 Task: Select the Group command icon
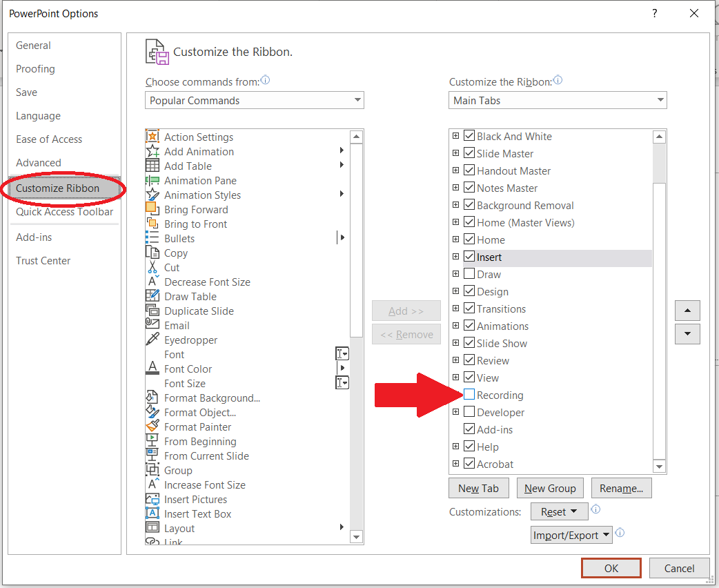click(152, 470)
